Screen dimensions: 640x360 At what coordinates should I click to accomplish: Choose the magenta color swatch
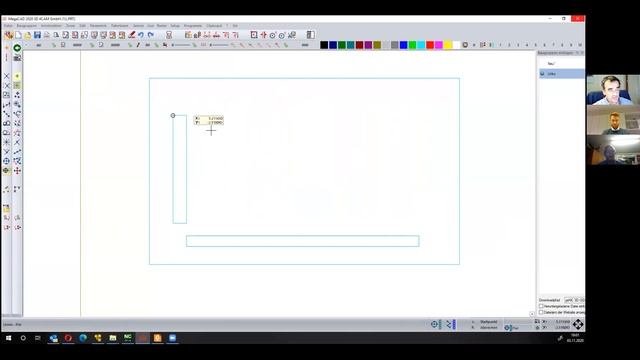tap(439, 45)
